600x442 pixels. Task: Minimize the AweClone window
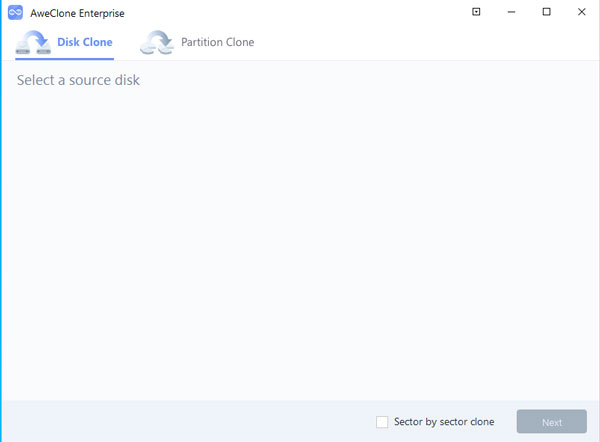point(511,12)
